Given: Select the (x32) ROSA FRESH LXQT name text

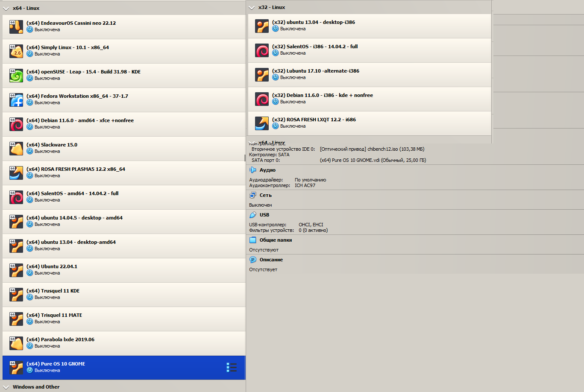Looking at the screenshot, I should (x=314, y=120).
